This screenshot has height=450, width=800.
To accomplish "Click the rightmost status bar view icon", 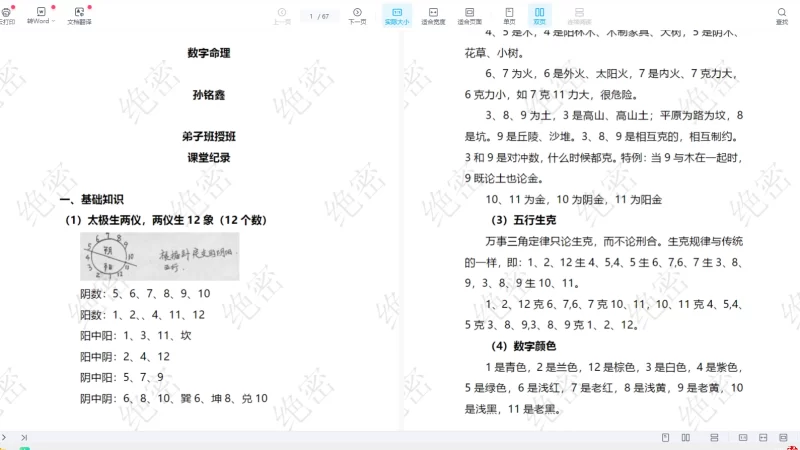I will [781, 438].
